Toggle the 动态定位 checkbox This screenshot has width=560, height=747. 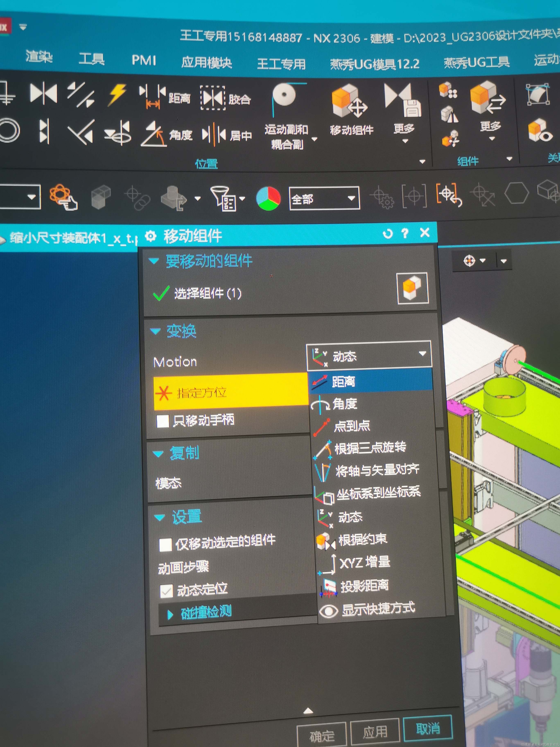point(166,591)
